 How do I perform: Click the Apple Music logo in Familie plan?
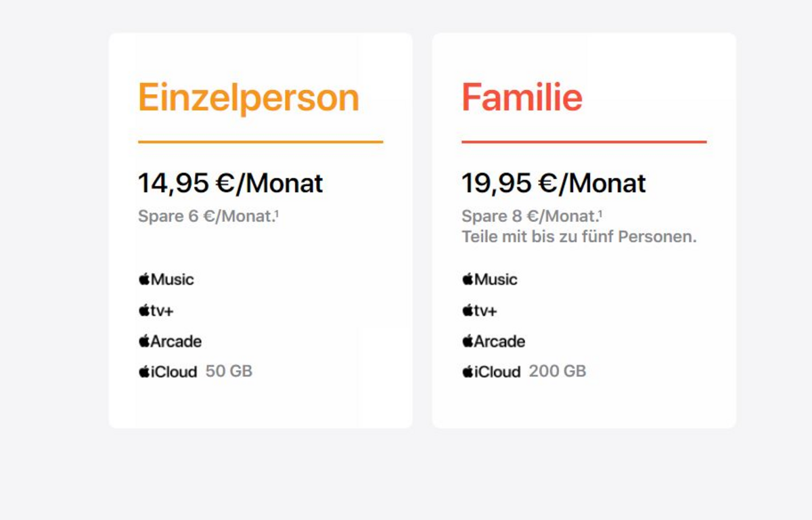pos(489,279)
